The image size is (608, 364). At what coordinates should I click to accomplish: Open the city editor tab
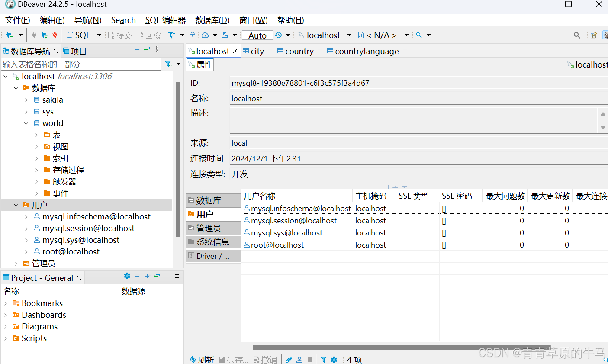click(x=254, y=51)
